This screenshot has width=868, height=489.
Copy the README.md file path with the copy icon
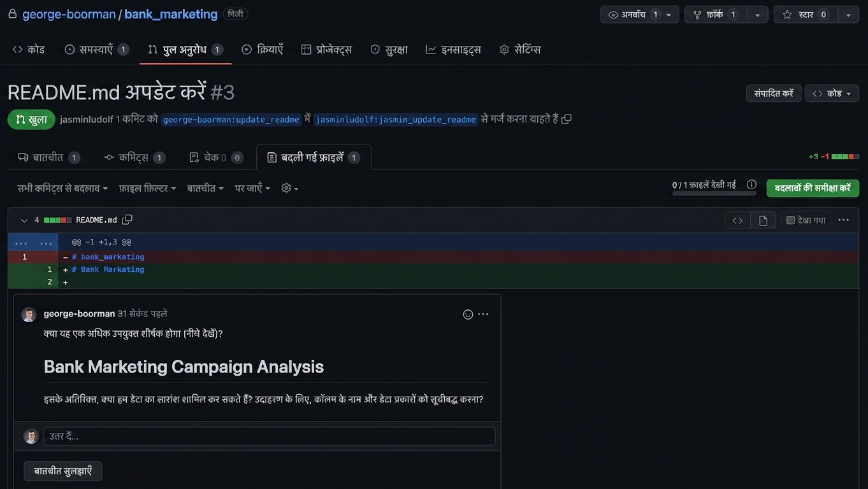tap(127, 220)
